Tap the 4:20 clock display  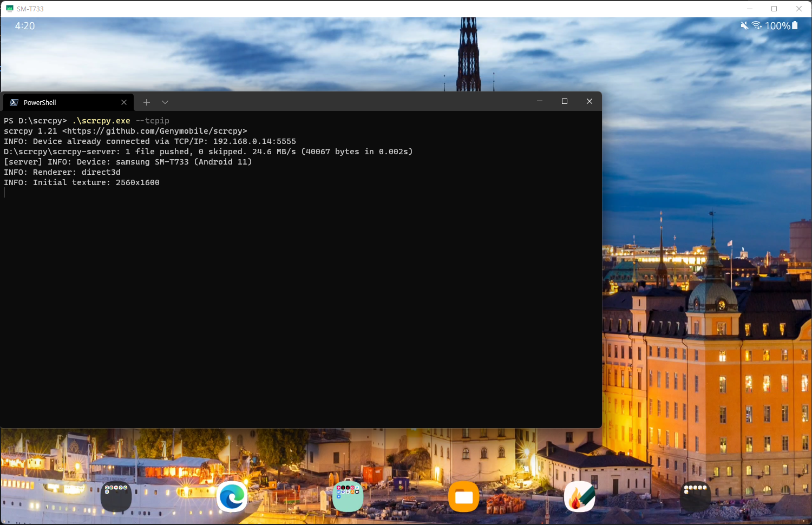click(x=24, y=25)
